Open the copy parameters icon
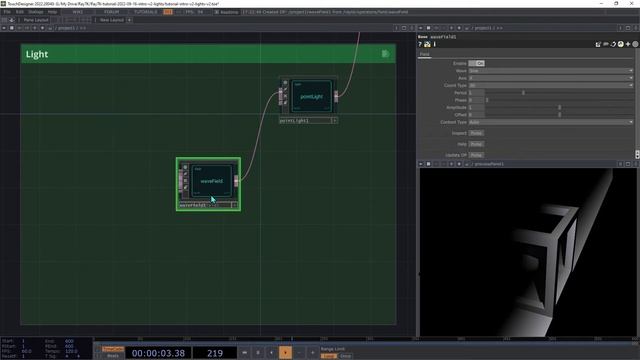Screen dimensions: 640x360 (606, 44)
